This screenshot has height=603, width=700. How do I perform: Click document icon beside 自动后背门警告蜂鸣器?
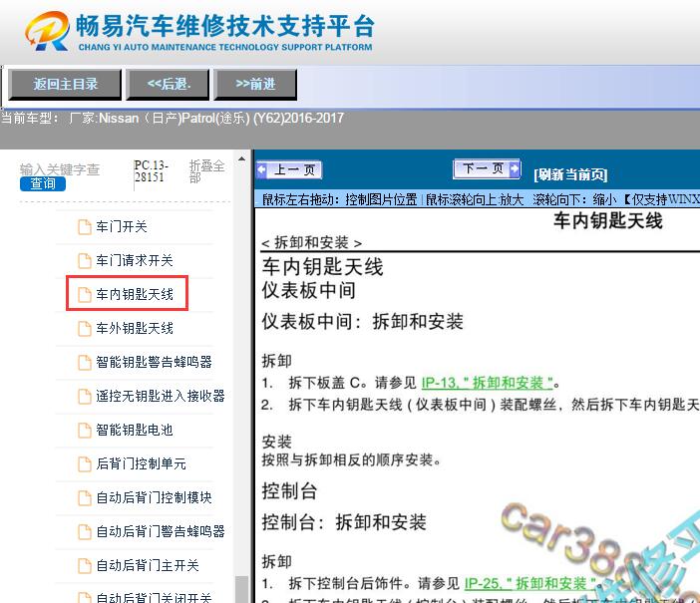point(85,532)
